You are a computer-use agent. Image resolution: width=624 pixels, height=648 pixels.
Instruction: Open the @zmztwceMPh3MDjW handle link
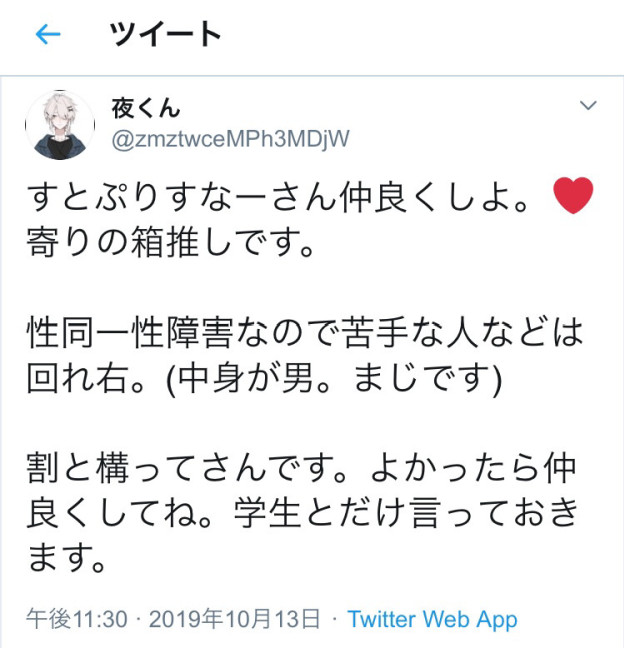pyautogui.click(x=231, y=139)
